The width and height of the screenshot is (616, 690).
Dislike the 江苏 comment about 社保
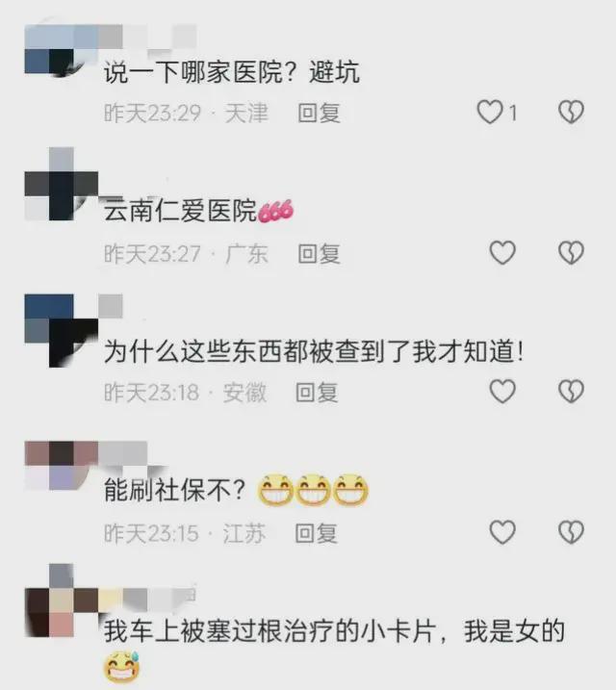click(571, 532)
